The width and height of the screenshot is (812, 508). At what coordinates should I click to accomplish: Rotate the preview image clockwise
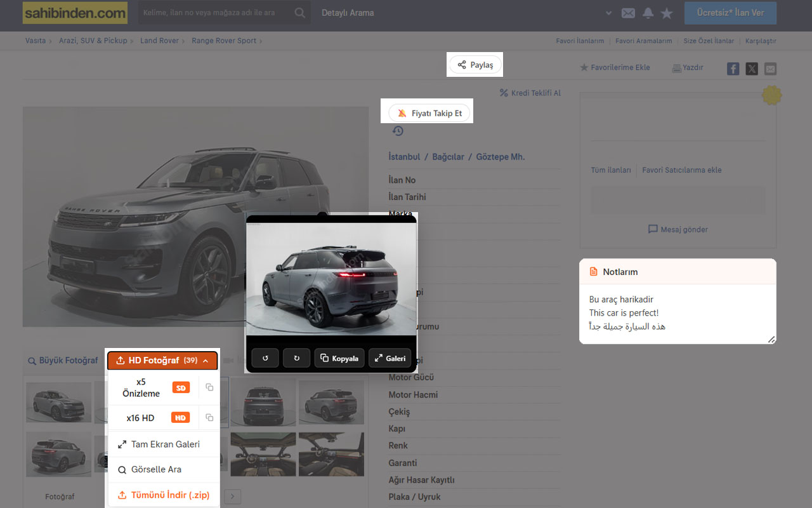click(x=296, y=358)
